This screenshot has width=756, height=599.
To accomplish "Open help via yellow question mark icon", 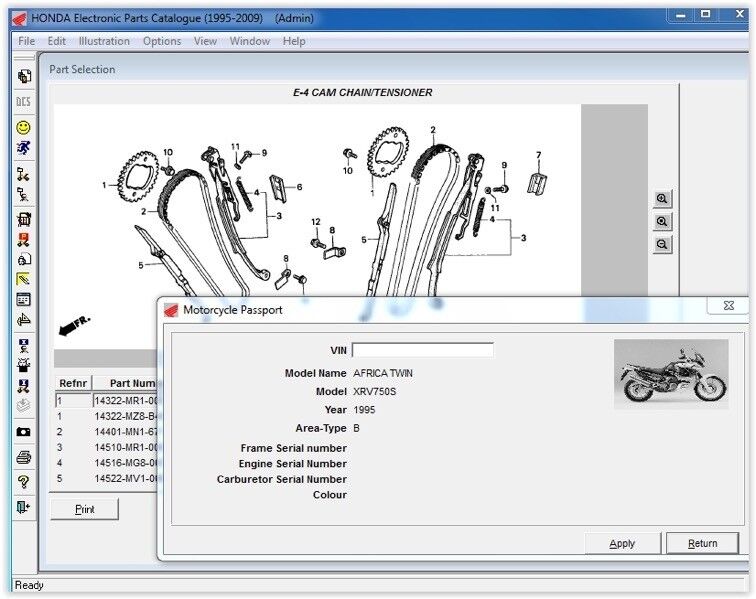I will coord(24,482).
